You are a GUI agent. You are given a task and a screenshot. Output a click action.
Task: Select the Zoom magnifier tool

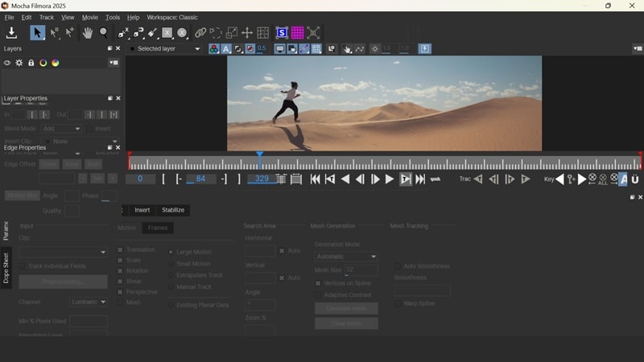click(x=104, y=33)
